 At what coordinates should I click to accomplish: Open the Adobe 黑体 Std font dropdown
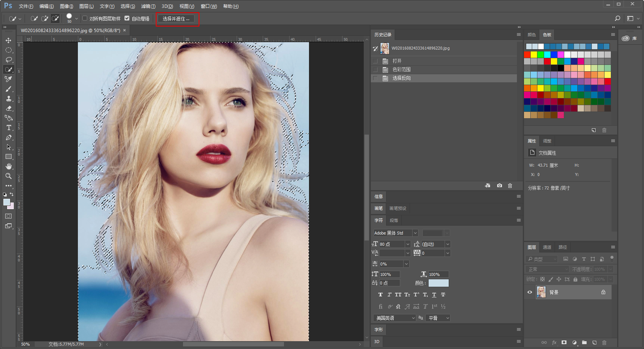pos(415,233)
